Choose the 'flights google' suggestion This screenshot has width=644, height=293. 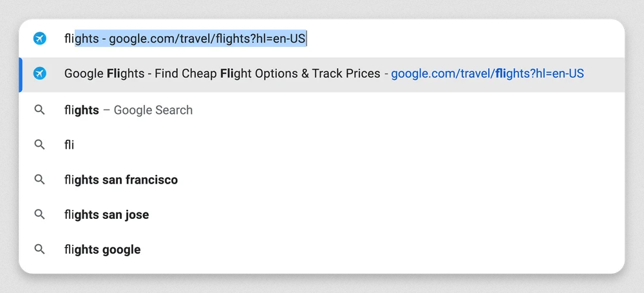(321, 249)
